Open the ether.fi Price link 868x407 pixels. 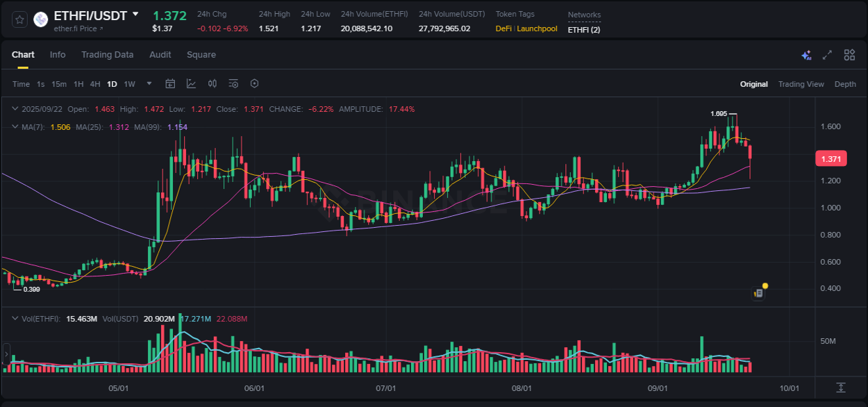(74, 29)
